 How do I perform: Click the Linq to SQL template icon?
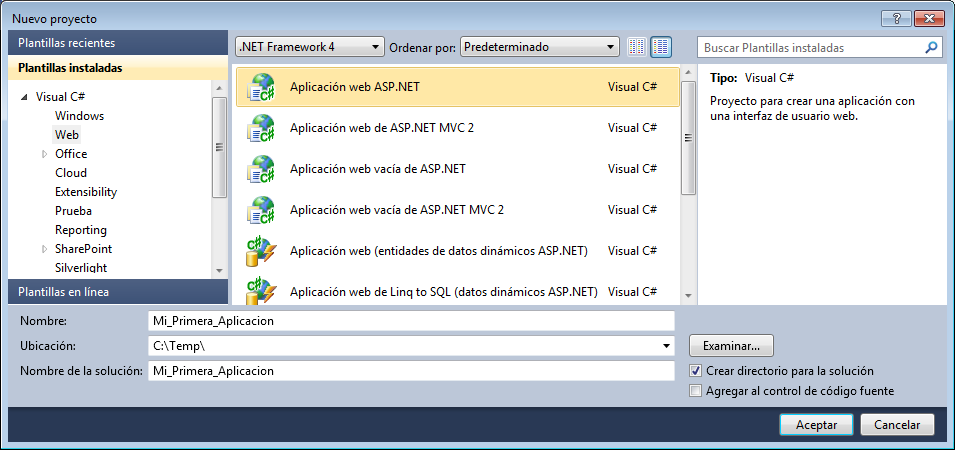tap(260, 291)
